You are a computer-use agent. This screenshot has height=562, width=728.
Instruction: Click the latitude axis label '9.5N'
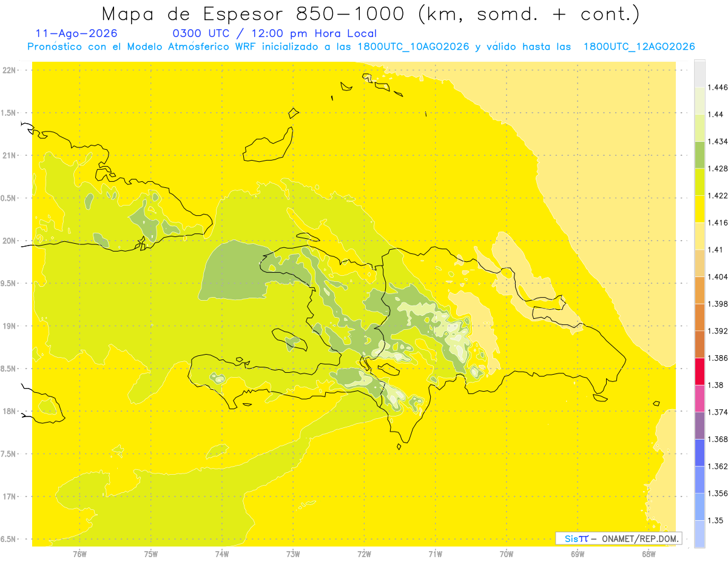tap(8, 284)
